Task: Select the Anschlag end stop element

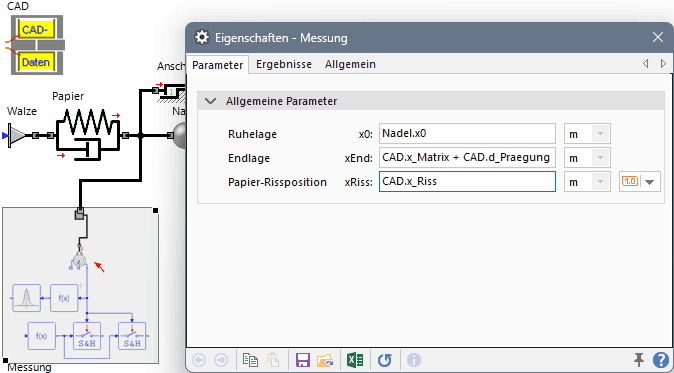Action: [172, 92]
